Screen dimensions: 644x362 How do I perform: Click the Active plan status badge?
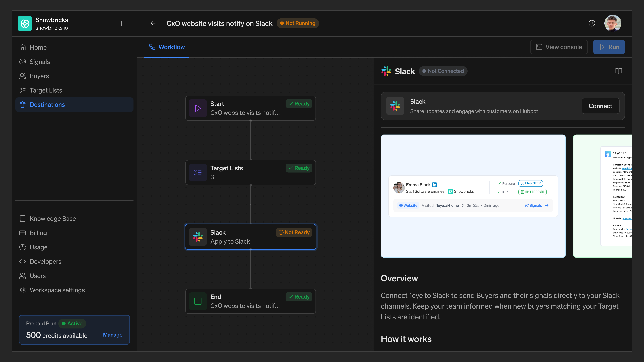72,324
